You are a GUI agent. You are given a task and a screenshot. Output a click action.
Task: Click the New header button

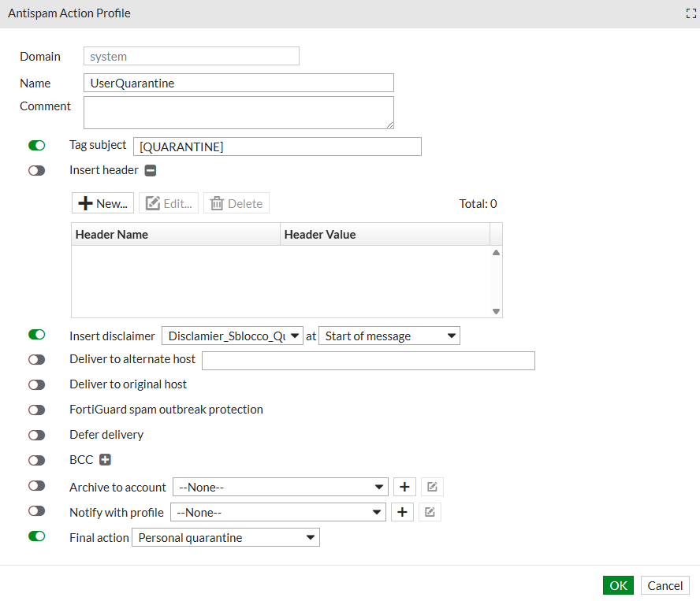pos(102,203)
